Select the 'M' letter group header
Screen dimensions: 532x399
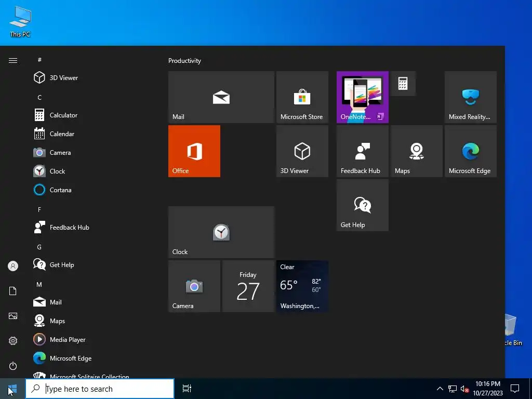tap(39, 284)
